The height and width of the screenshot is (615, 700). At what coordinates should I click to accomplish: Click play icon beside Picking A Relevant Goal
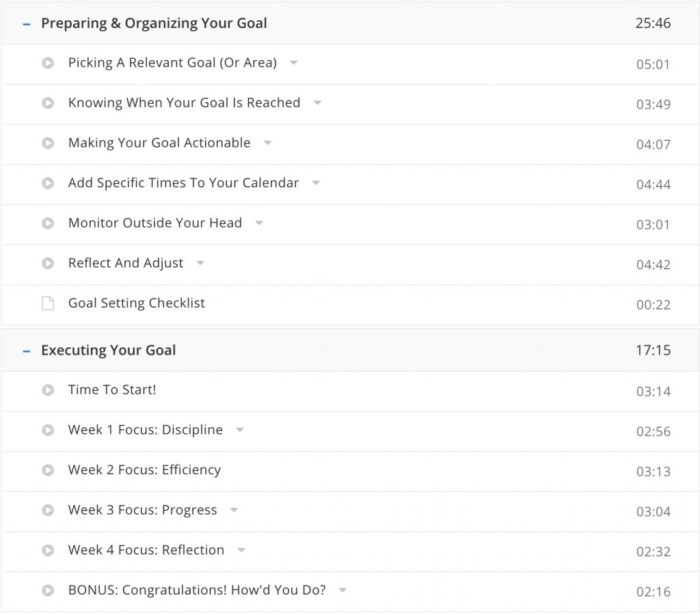point(48,64)
